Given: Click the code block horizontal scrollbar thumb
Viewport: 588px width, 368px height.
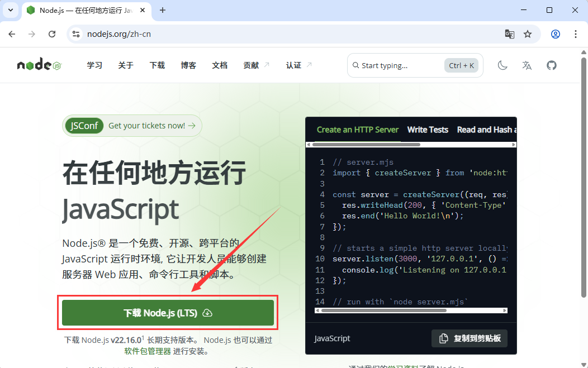Looking at the screenshot, I should [384, 310].
